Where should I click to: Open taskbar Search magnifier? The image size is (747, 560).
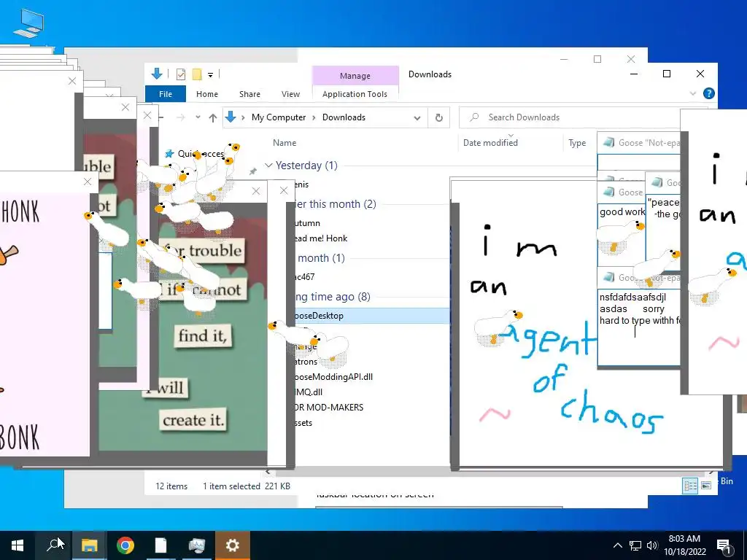coord(54,545)
